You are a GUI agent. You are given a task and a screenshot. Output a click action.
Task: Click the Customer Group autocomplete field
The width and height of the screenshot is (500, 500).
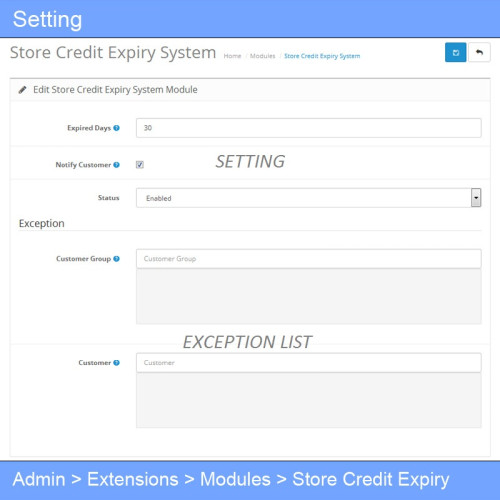click(309, 259)
